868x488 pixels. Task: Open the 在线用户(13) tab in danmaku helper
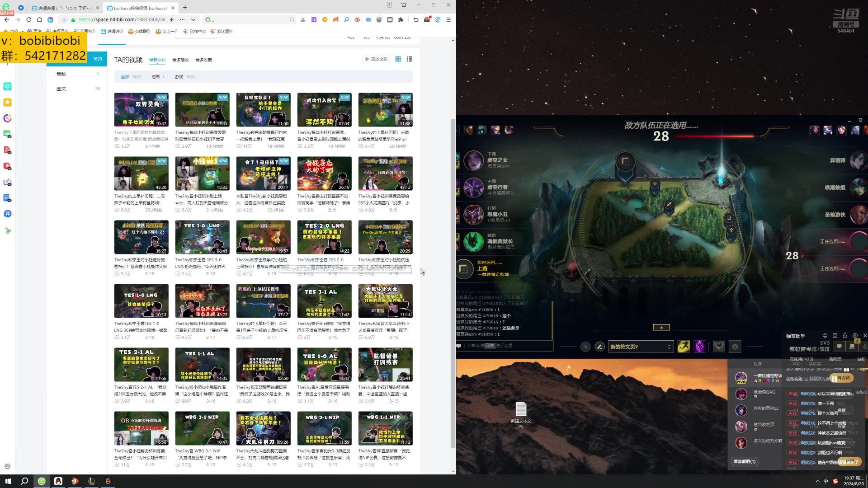click(802, 359)
